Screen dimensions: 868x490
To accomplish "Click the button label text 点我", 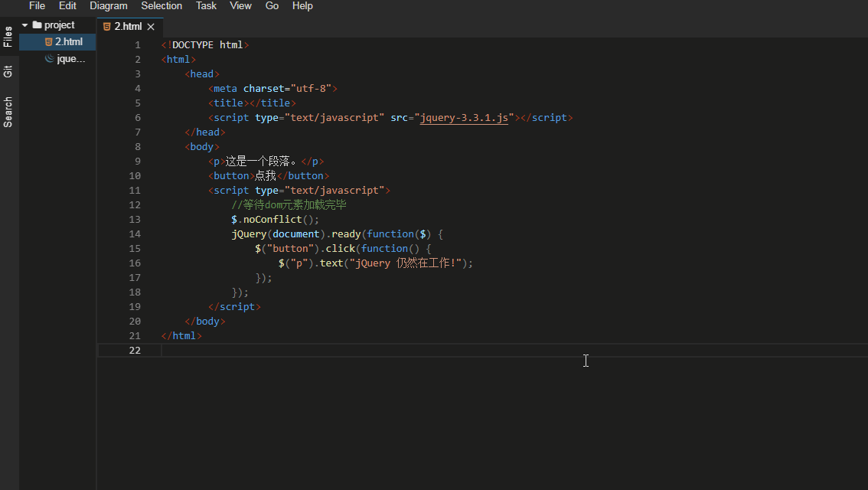I will 266,176.
